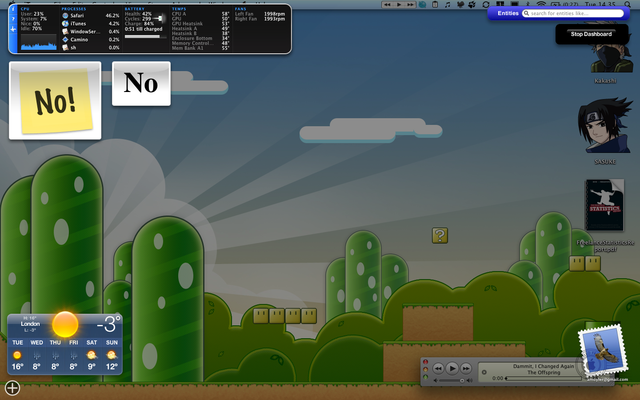
Task: Click the Bluetooth menu bar icon
Action: pos(527,4)
